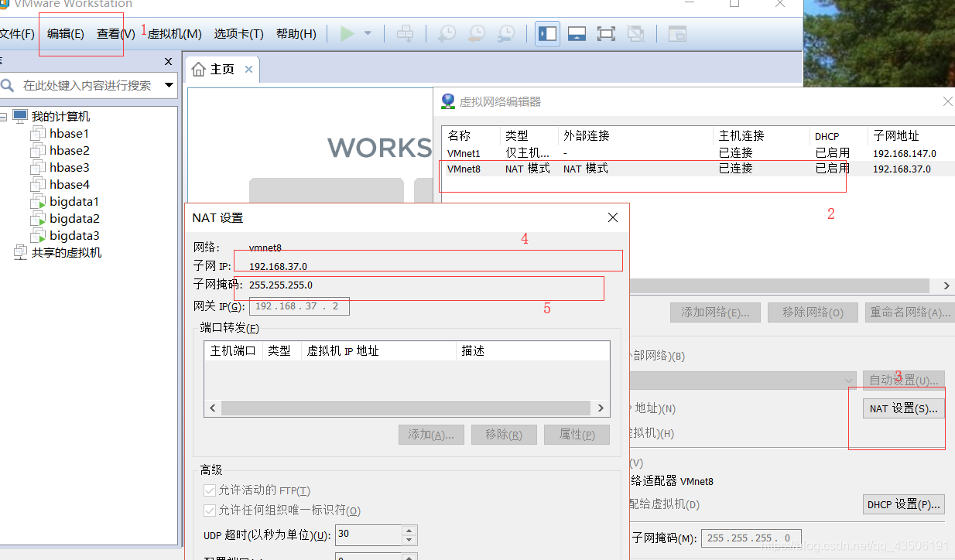
Task: Click the 虚拟网络编辑器 globe title icon
Action: tap(447, 101)
